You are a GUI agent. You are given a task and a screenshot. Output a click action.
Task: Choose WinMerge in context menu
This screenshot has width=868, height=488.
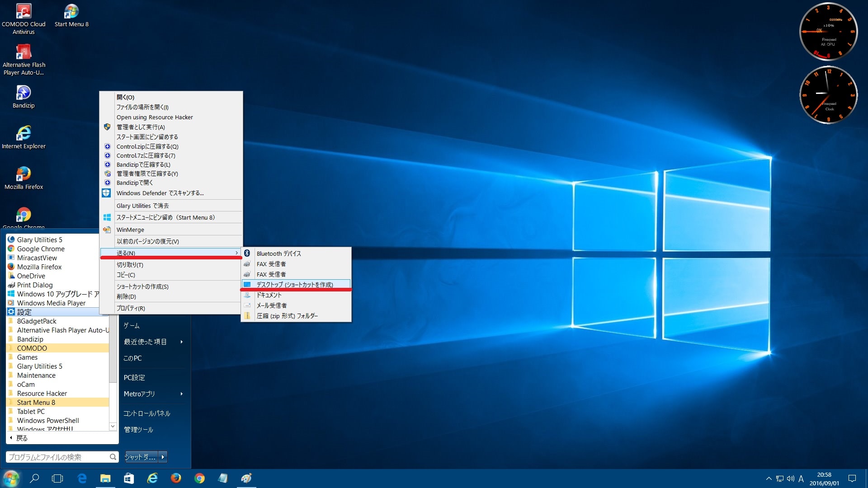coord(171,230)
